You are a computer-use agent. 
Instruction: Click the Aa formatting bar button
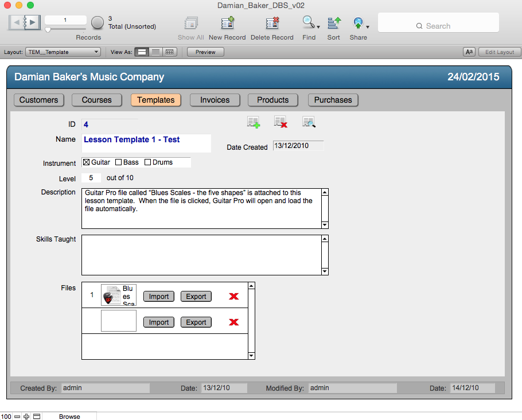[469, 52]
